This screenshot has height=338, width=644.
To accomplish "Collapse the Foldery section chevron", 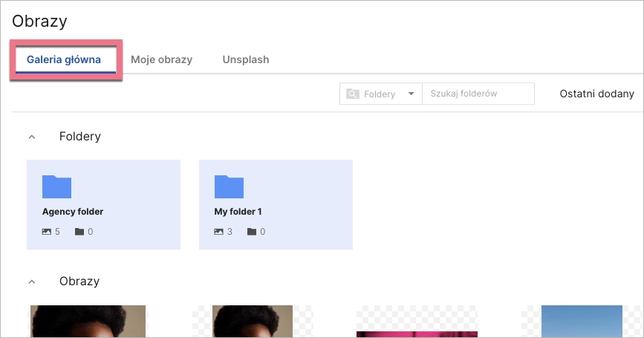I will pyautogui.click(x=31, y=137).
